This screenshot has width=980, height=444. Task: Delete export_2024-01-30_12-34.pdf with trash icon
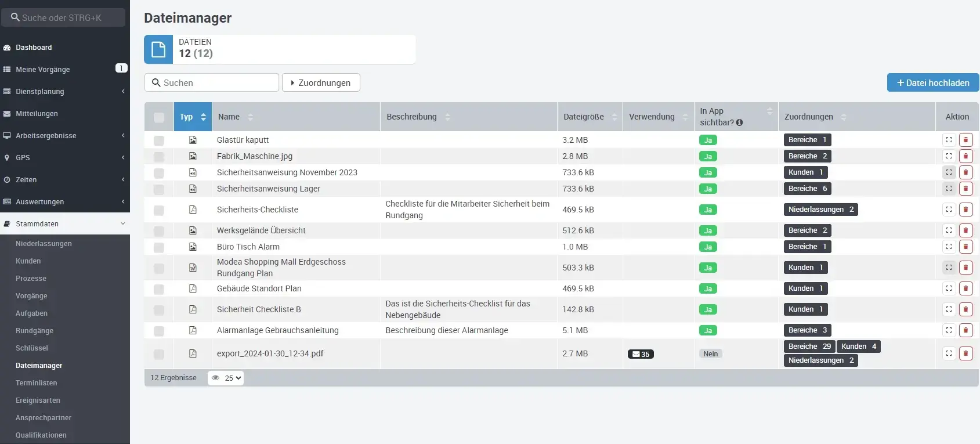(x=965, y=353)
